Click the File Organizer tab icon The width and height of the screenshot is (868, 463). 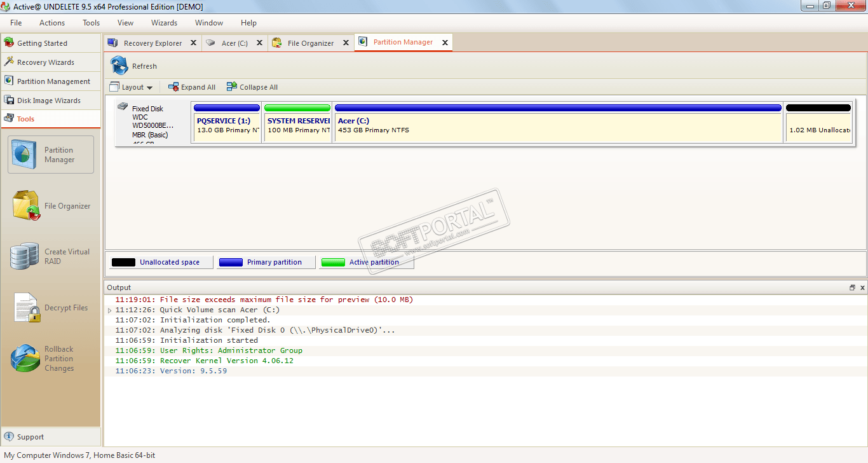(277, 43)
